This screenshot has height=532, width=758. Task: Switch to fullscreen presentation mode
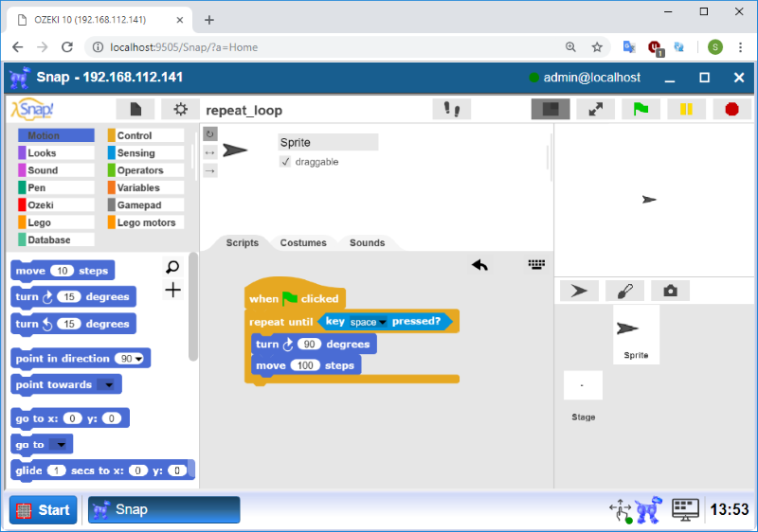(596, 109)
